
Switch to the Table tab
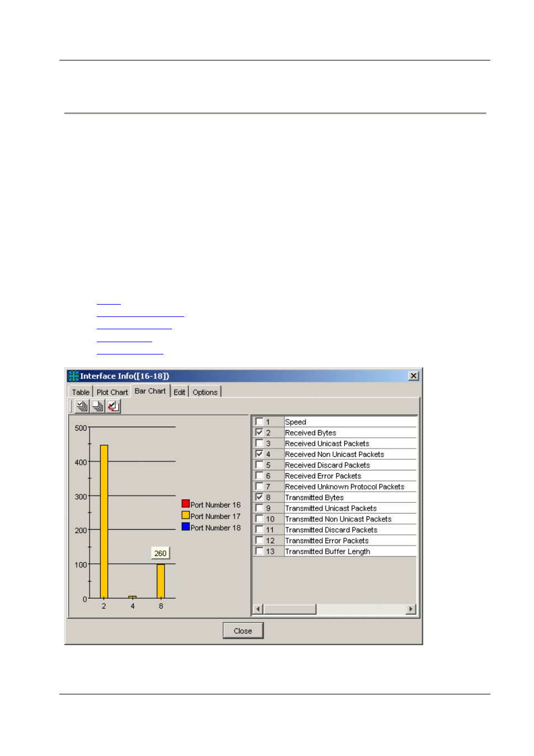(81, 392)
